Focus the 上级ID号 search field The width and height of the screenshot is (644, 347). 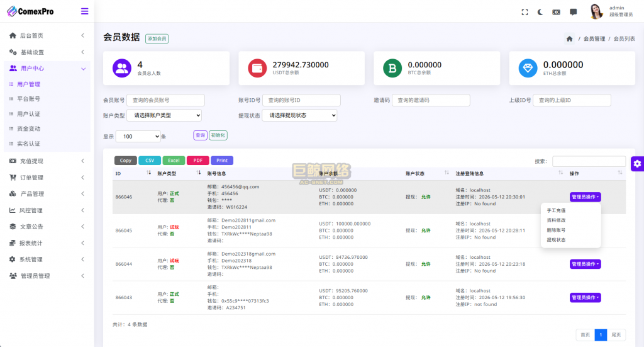tap(572, 100)
